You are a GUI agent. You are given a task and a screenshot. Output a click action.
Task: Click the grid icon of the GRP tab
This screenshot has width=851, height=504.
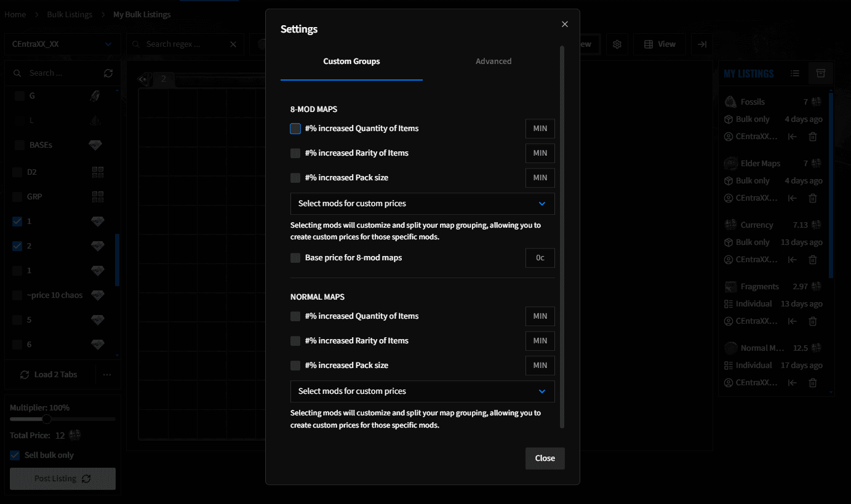pyautogui.click(x=98, y=197)
